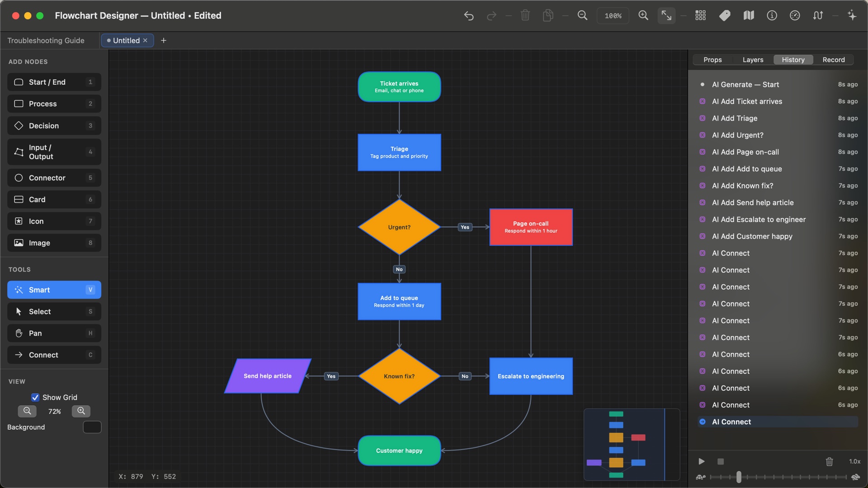Click the path routing icon in toolbar
868x488 pixels.
(818, 15)
